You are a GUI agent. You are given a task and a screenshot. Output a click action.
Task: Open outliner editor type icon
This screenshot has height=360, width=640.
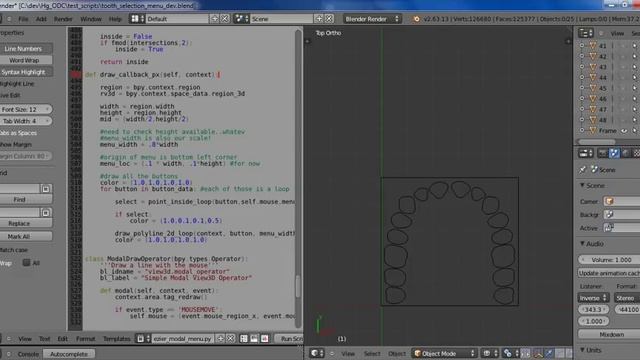click(x=586, y=33)
